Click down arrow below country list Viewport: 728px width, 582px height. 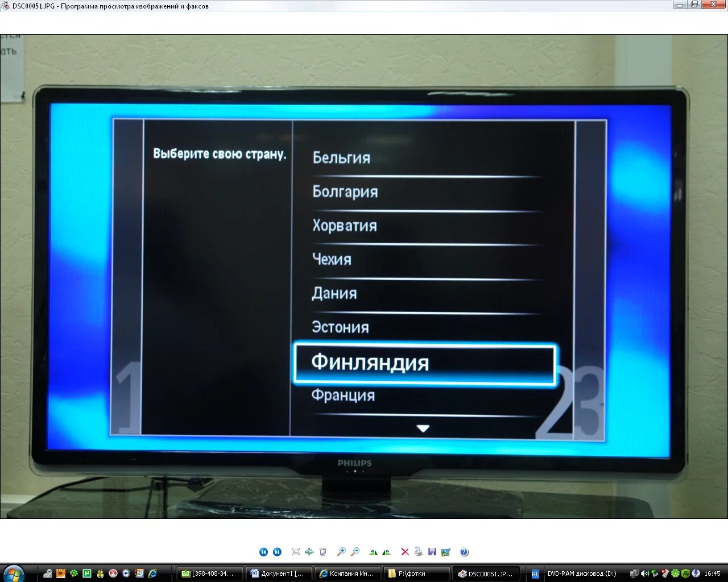[x=423, y=429]
